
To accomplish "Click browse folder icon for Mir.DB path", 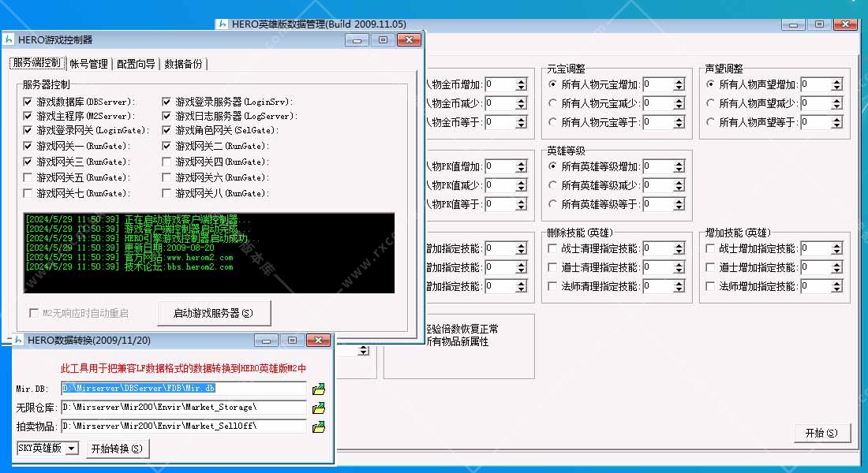I will click(318, 389).
